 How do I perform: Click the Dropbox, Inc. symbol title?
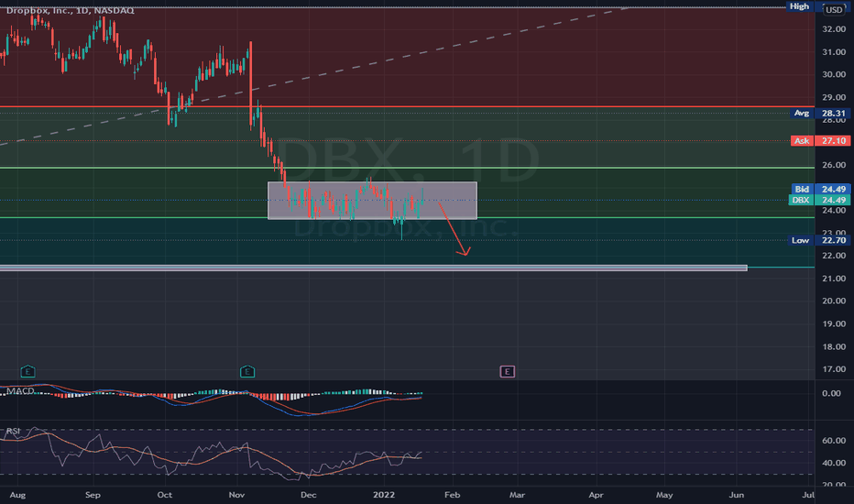point(70,10)
